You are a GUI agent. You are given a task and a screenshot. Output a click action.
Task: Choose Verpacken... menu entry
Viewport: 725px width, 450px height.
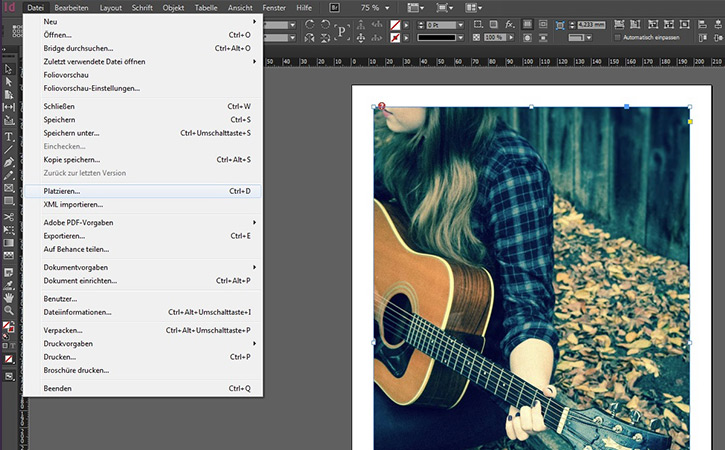(x=143, y=330)
